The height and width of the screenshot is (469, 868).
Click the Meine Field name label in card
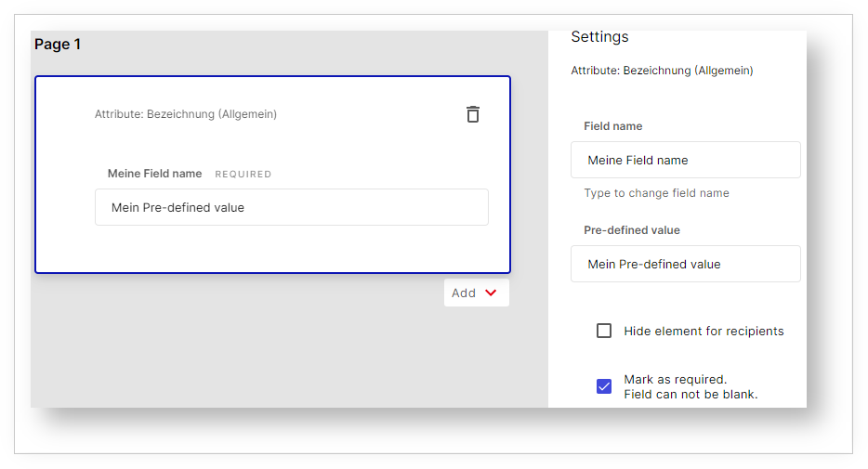point(154,174)
